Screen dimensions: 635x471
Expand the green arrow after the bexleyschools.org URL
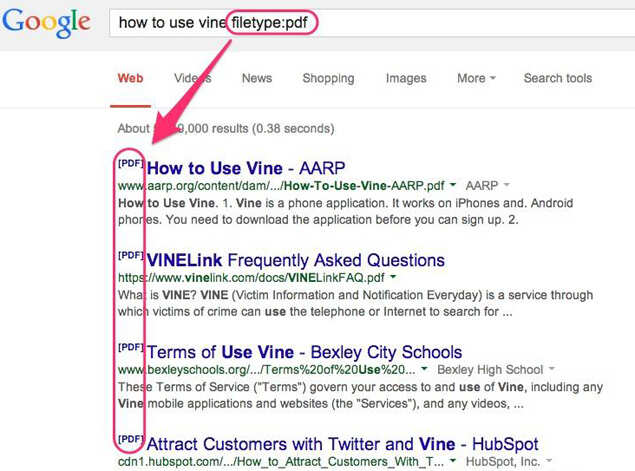pos(453,370)
